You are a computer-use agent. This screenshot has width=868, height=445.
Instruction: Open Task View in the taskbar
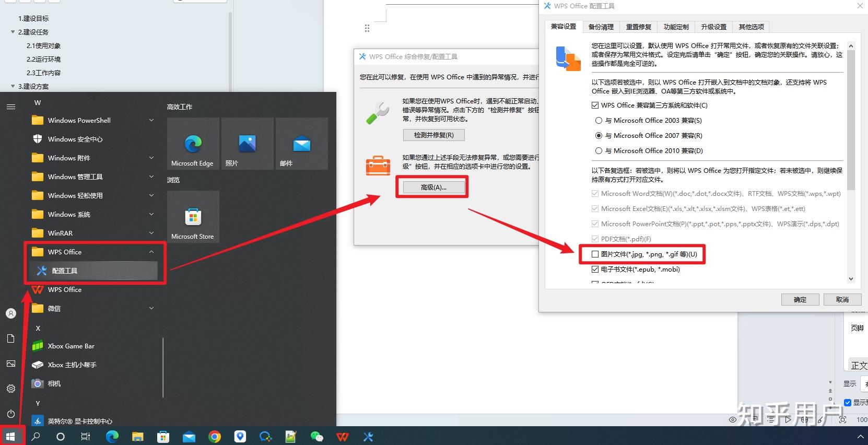86,436
